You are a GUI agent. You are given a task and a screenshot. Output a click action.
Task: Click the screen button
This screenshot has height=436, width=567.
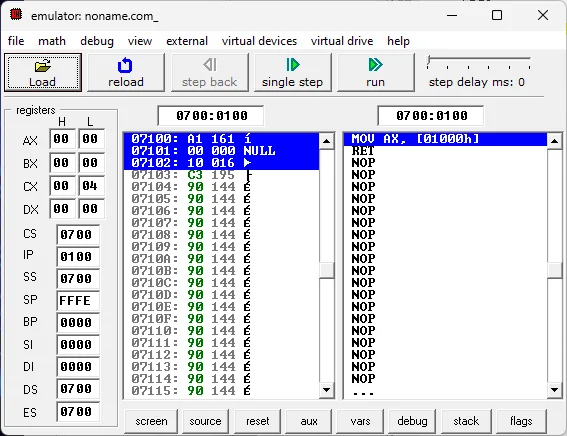pyautogui.click(x=151, y=421)
